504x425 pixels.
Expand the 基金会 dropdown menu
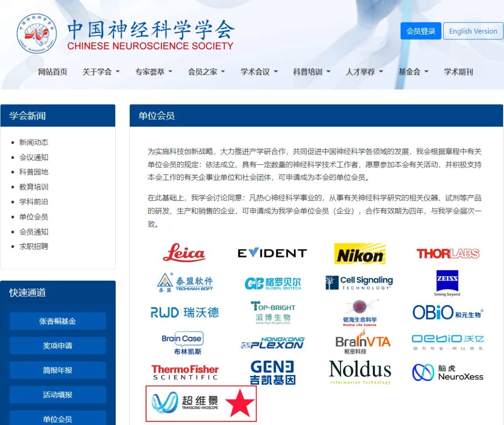tap(413, 72)
